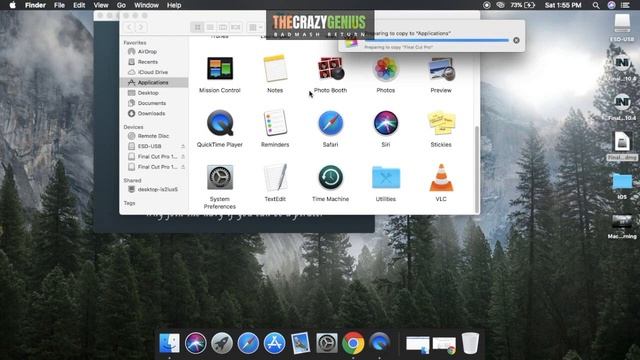Open the File menu

(x=59, y=5)
